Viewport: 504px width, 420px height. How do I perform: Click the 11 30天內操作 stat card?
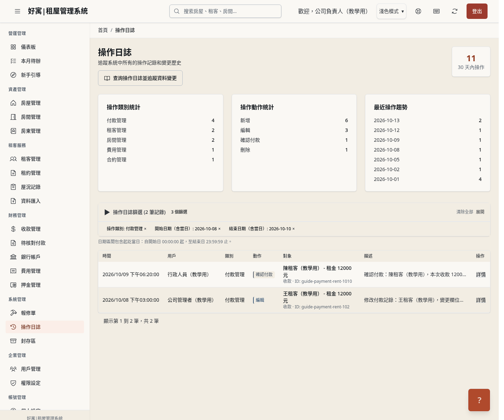[471, 62]
